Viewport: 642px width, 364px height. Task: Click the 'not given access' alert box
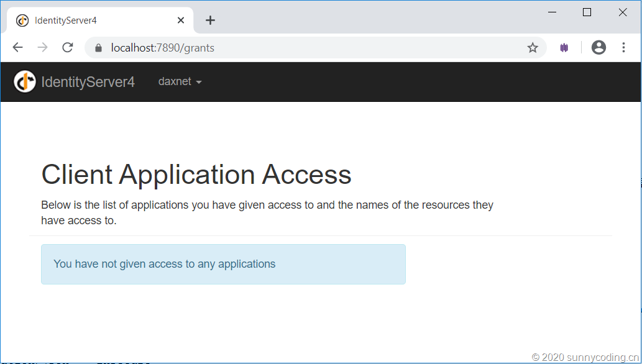(x=223, y=264)
